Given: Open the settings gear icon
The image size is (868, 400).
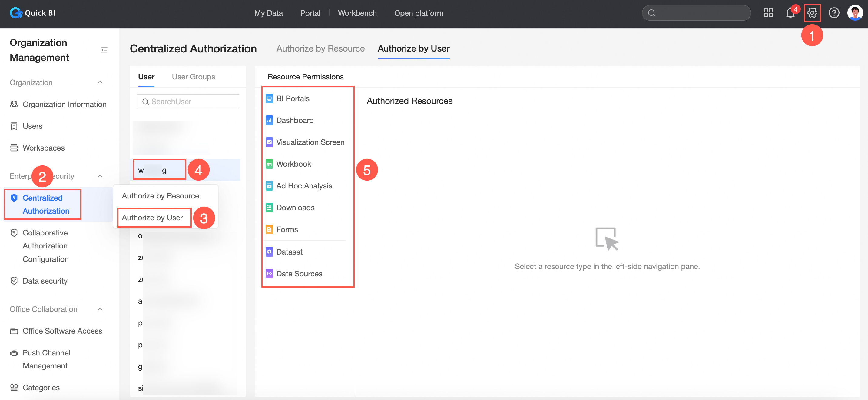Looking at the screenshot, I should point(812,13).
